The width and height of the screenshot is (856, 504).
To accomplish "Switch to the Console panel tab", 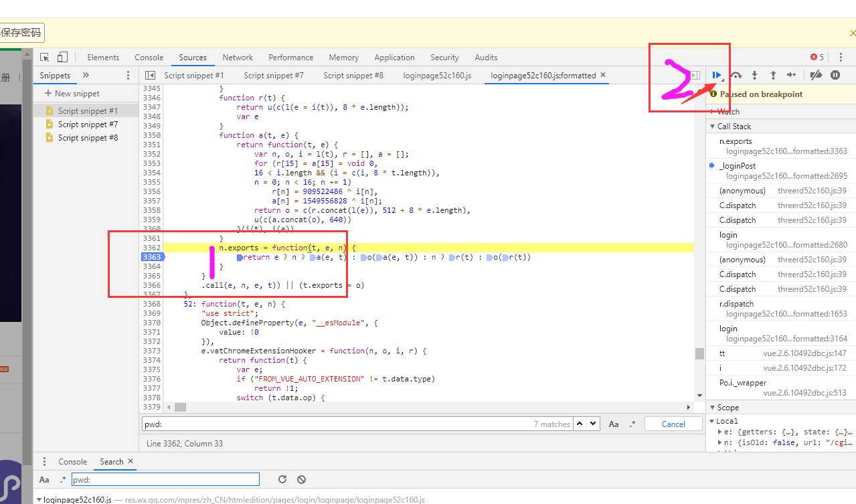I will pyautogui.click(x=149, y=58).
